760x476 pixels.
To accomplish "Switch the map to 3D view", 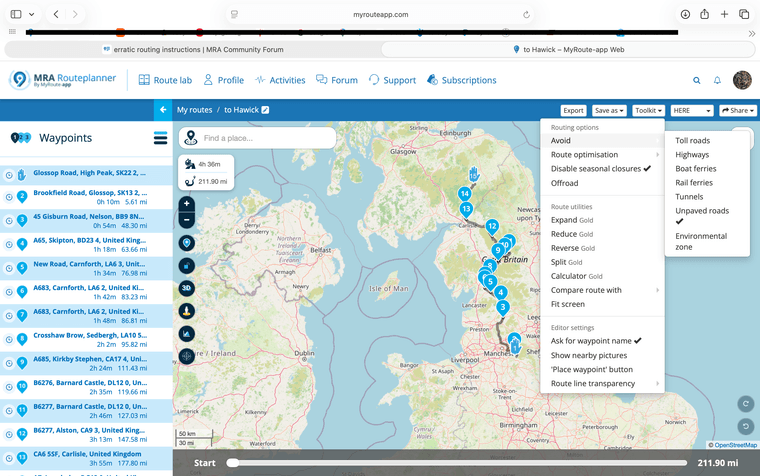I will point(187,288).
